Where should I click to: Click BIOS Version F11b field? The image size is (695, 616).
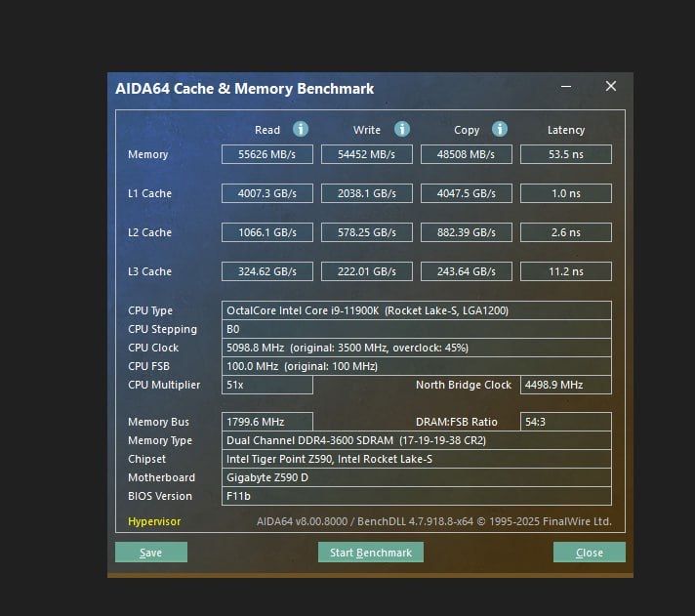coord(417,496)
